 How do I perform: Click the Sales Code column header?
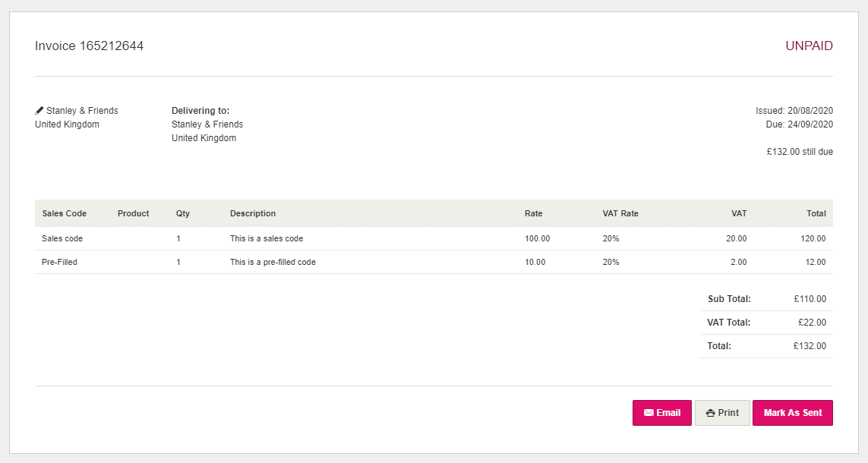(65, 213)
